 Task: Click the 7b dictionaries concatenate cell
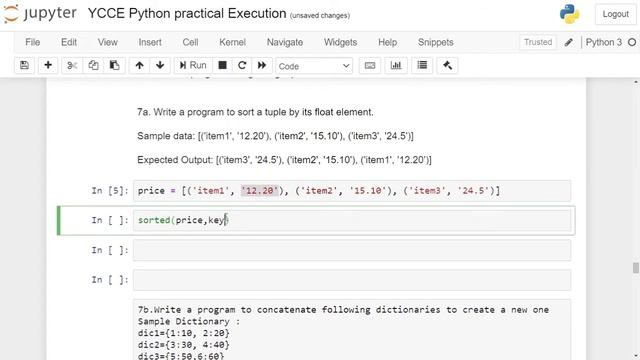[x=352, y=330]
